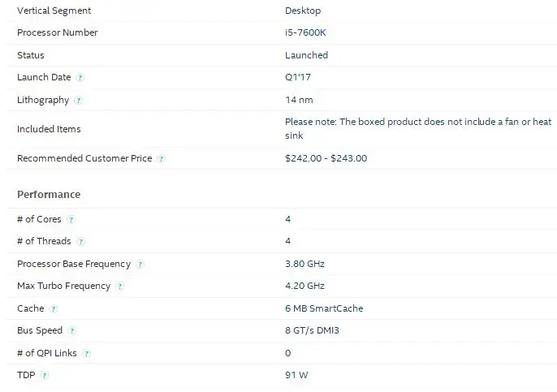Click the $242.00 - $243.00 price text

326,158
